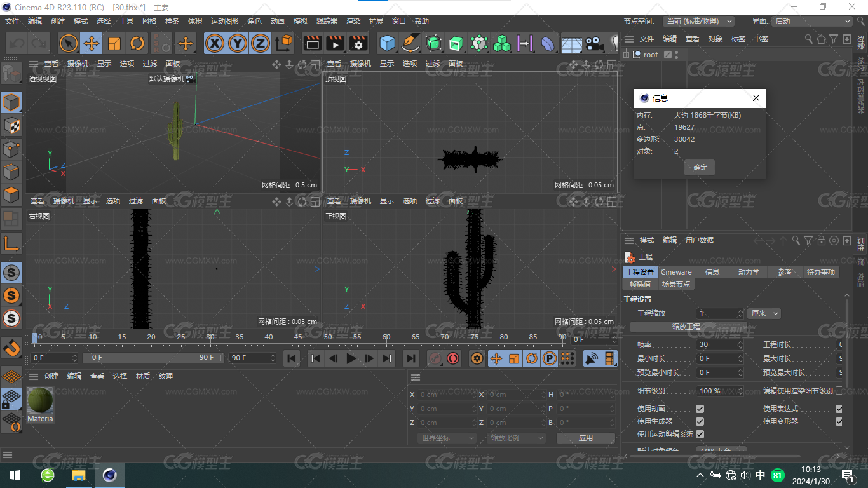Open the 运动图形 menu
The image size is (868, 488).
pyautogui.click(x=225, y=21)
